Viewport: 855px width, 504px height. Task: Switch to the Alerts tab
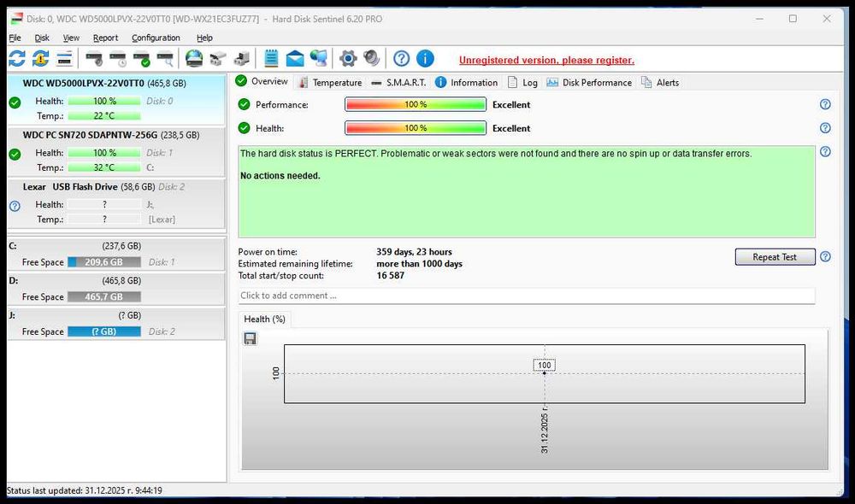pos(660,82)
